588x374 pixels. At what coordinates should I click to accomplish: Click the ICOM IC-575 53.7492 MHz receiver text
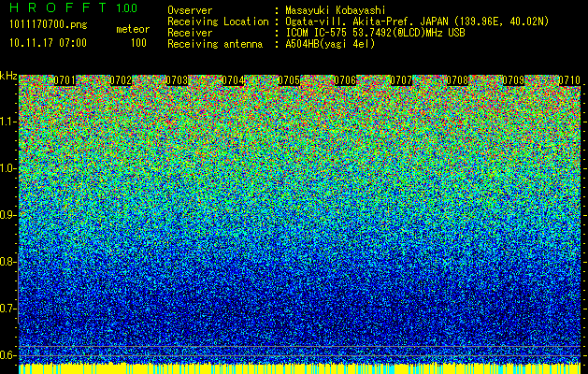[x=375, y=33]
